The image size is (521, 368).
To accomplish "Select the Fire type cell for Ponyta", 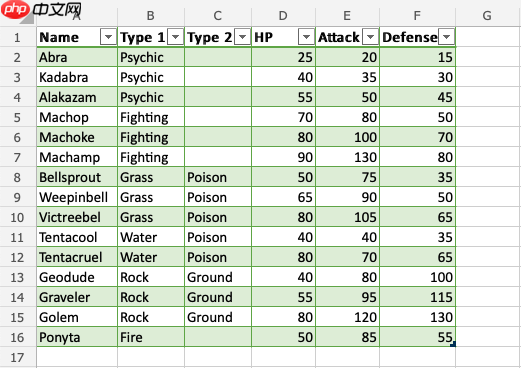I will point(151,337).
